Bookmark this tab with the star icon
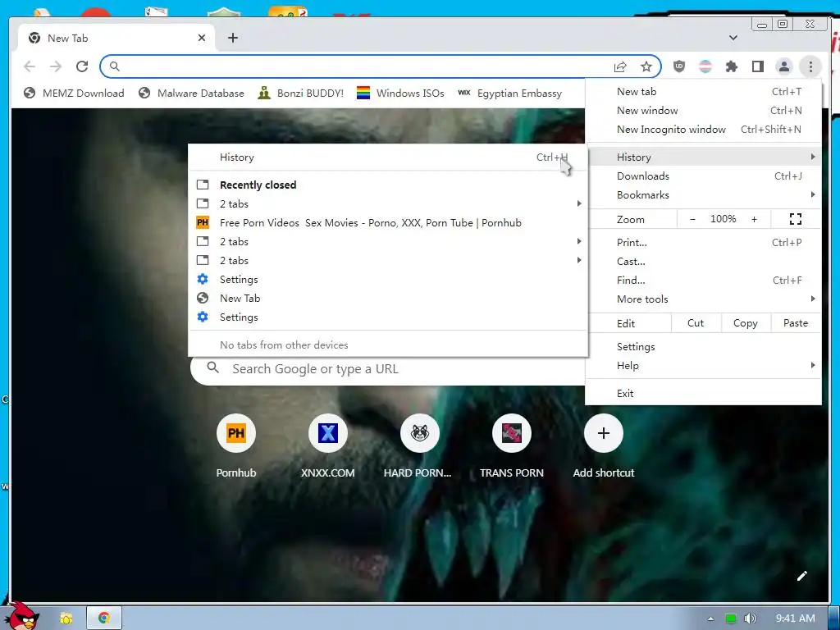The width and height of the screenshot is (840, 630). coord(646,66)
